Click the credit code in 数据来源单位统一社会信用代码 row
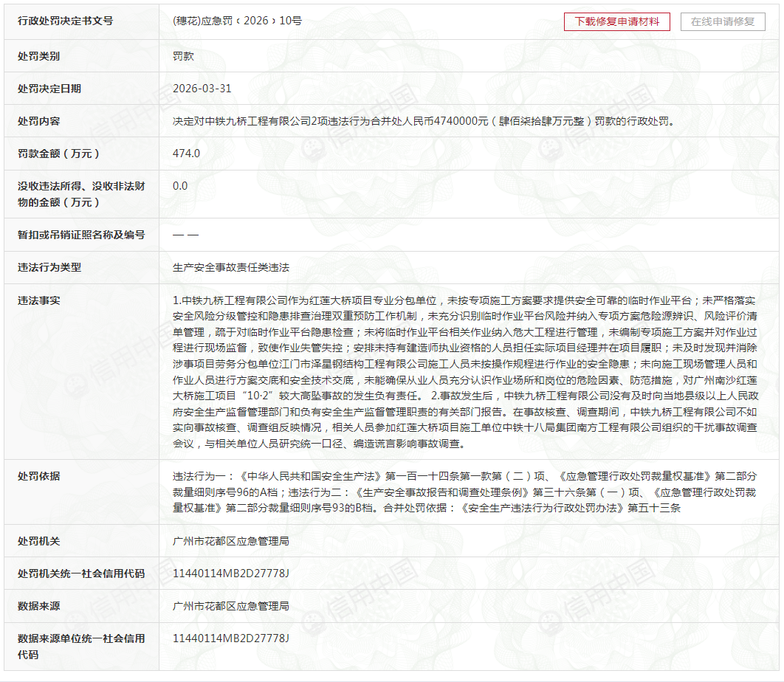 (230, 638)
